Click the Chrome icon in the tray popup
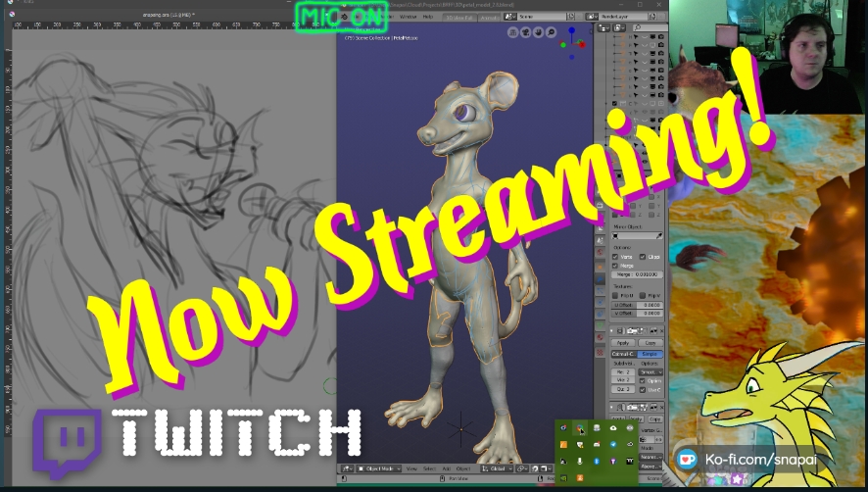The image size is (868, 492). pos(580,427)
